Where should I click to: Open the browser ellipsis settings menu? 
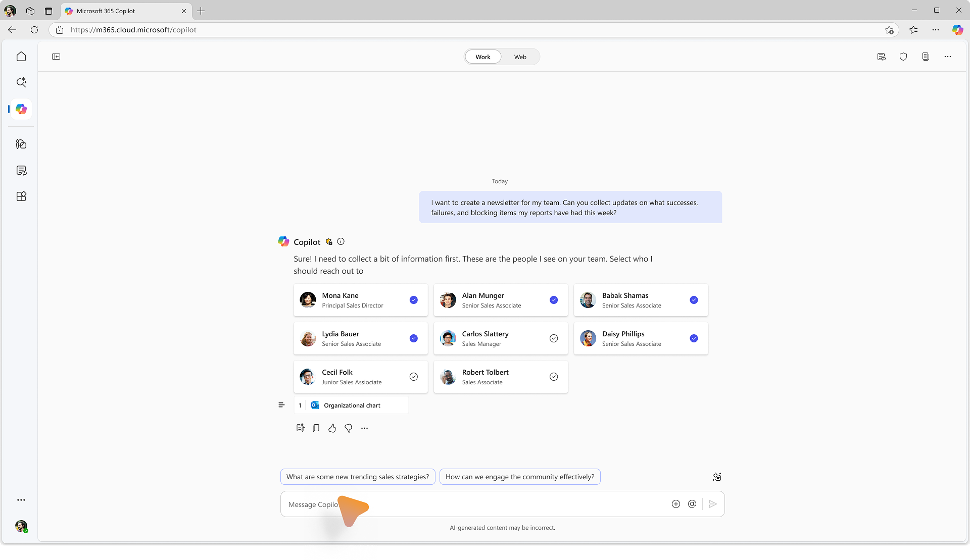point(935,30)
